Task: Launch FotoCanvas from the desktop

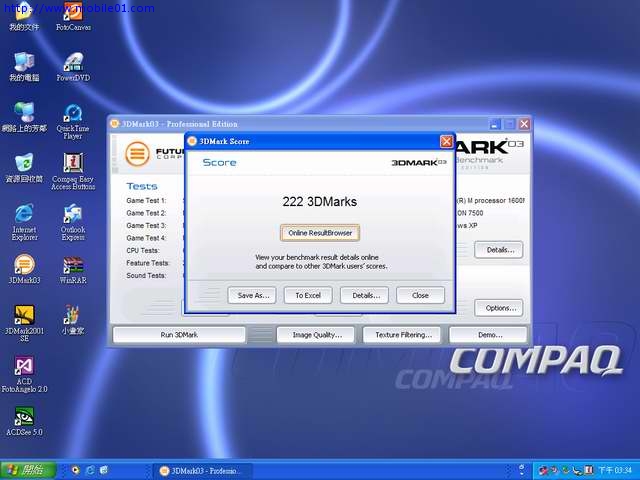Action: 73,17
